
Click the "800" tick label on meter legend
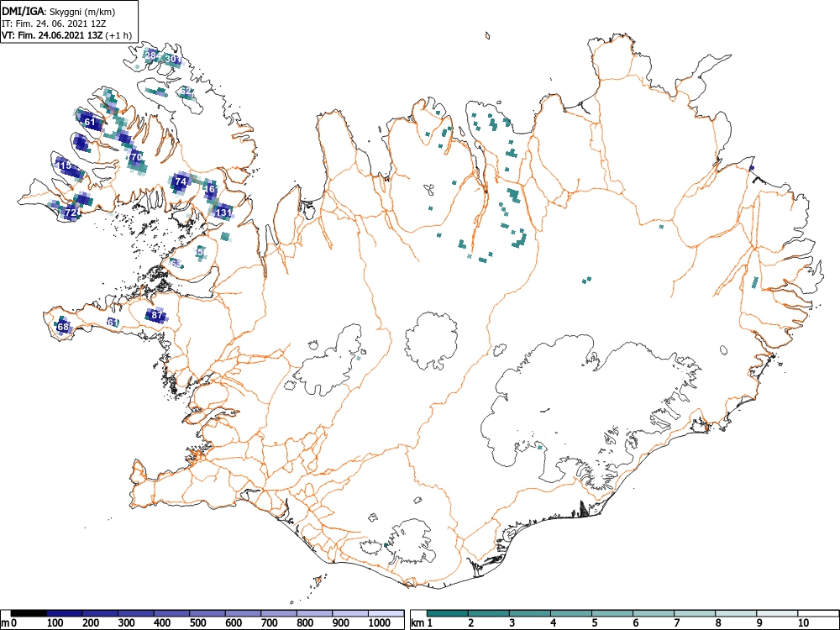click(x=305, y=623)
